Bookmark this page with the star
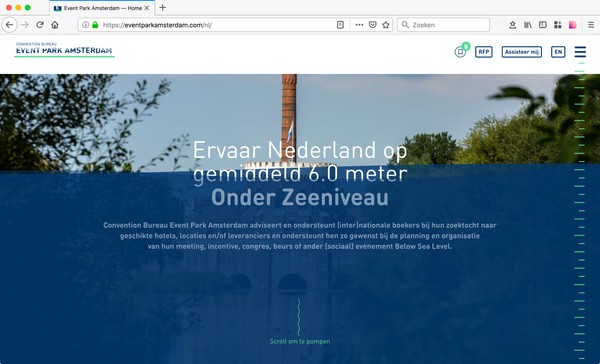The height and width of the screenshot is (364, 600). pos(386,25)
